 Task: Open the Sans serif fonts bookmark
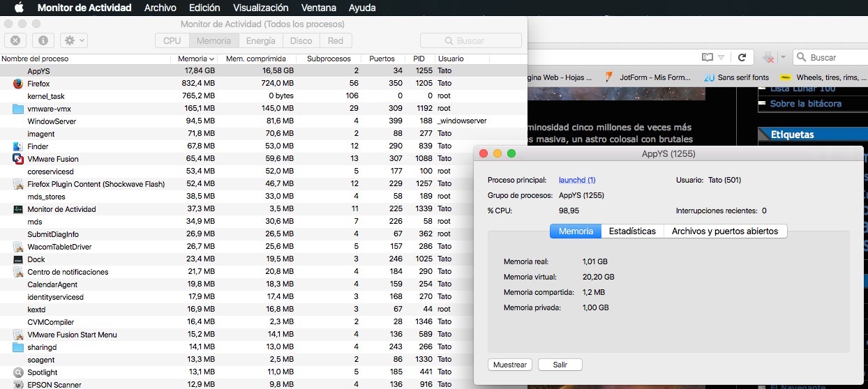tap(736, 77)
